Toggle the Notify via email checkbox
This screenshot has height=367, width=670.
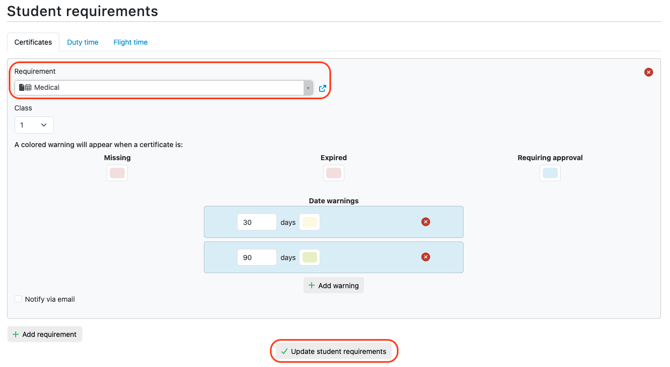[x=18, y=299]
